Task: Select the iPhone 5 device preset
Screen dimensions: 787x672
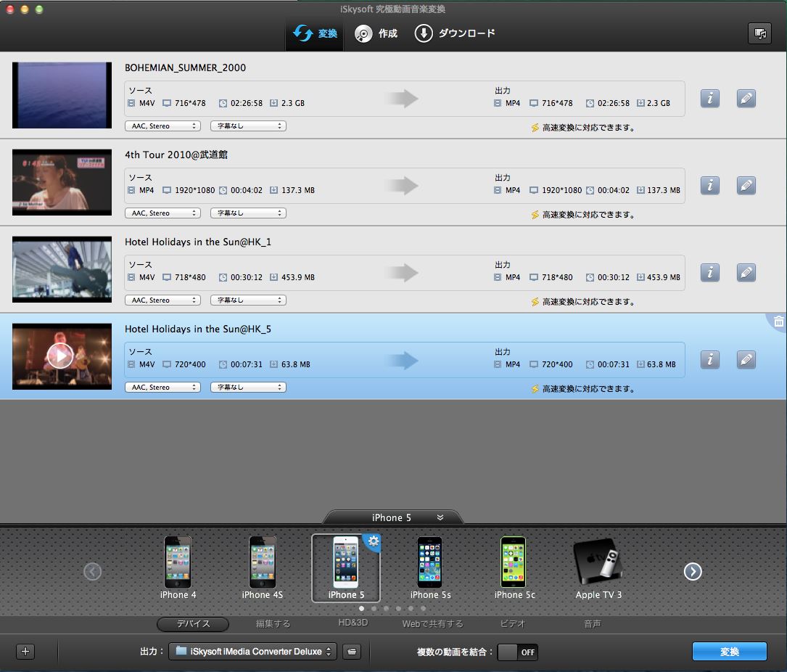Action: pos(346,568)
